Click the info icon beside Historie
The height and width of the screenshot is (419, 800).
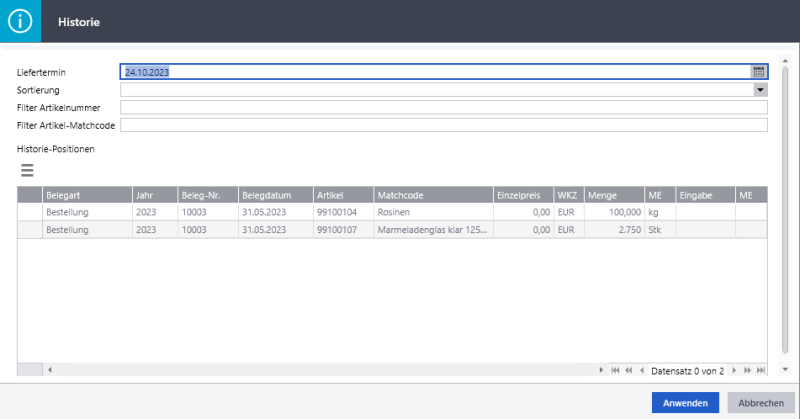(20, 21)
